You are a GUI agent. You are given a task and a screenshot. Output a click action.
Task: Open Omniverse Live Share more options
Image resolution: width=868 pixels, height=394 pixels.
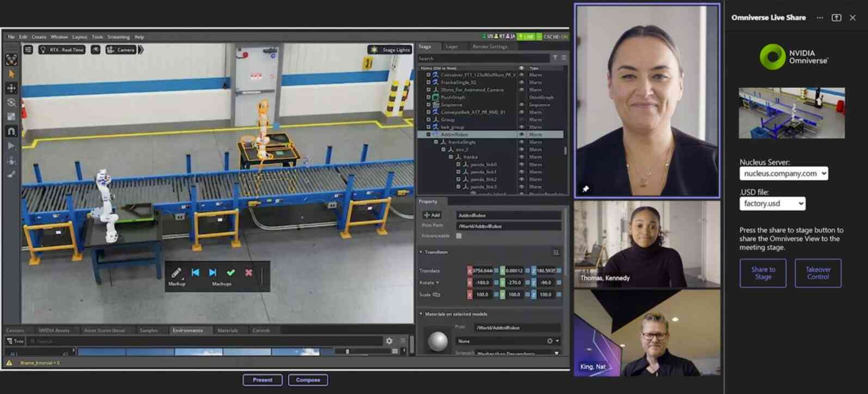coord(820,17)
